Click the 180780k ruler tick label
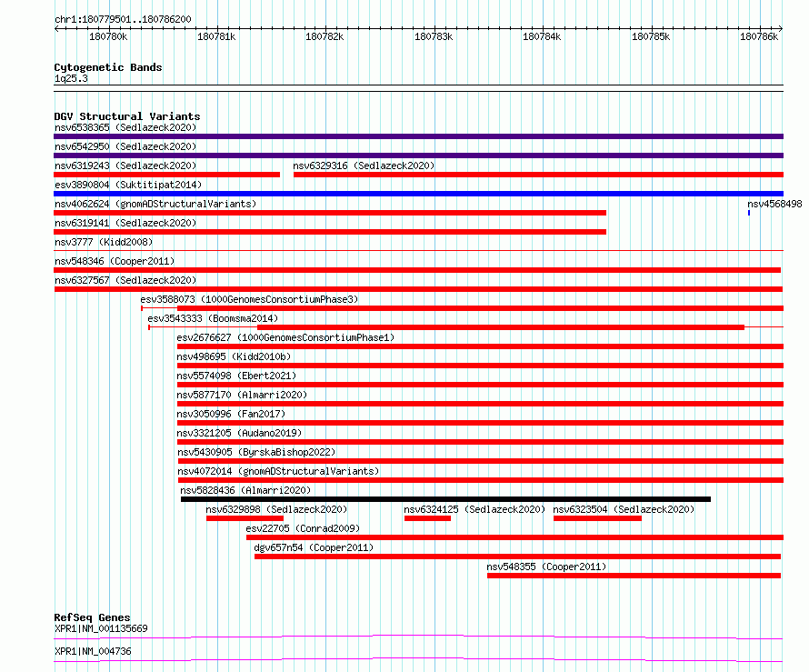Image resolution: width=809 pixels, height=672 pixels. click(108, 36)
